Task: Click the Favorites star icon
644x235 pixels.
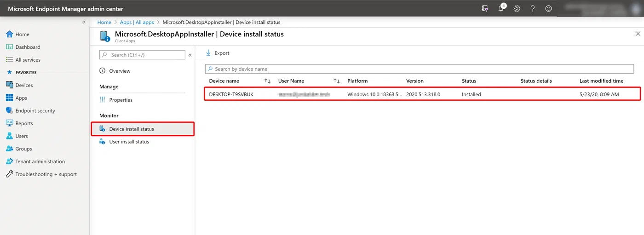Action: click(9, 72)
